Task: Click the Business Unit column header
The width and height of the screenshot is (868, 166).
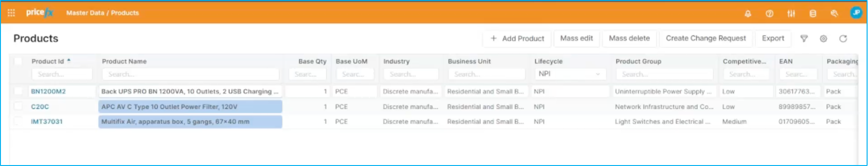Action: point(469,61)
